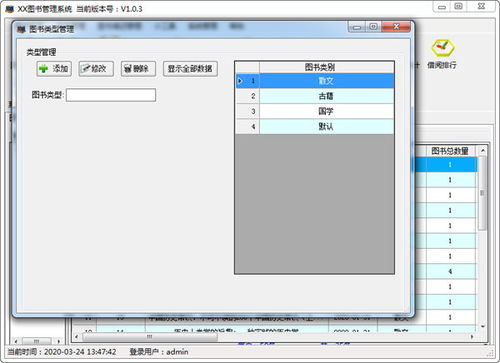
Task: Click the 图书类型 text input field
Action: click(111, 95)
